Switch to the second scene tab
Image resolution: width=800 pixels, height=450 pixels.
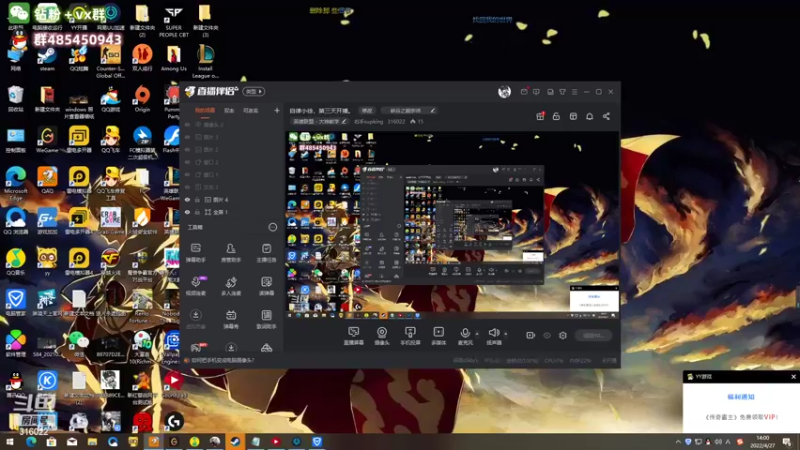click(x=229, y=110)
